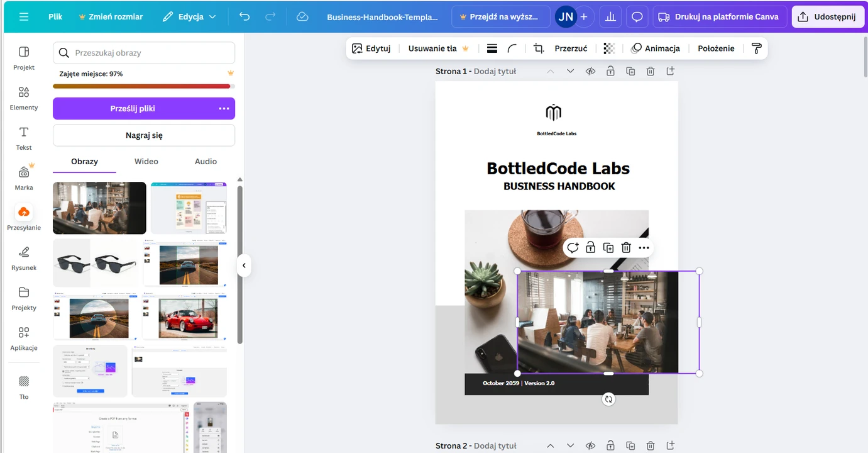Image resolution: width=868 pixels, height=453 pixels.
Task: Click Drukuj na platformie Canva
Action: point(720,17)
